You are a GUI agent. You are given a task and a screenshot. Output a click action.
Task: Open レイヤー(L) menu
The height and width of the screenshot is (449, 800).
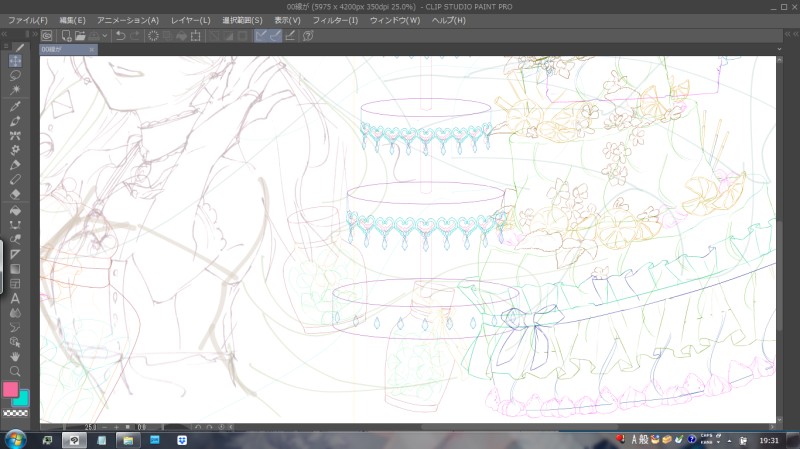point(190,20)
